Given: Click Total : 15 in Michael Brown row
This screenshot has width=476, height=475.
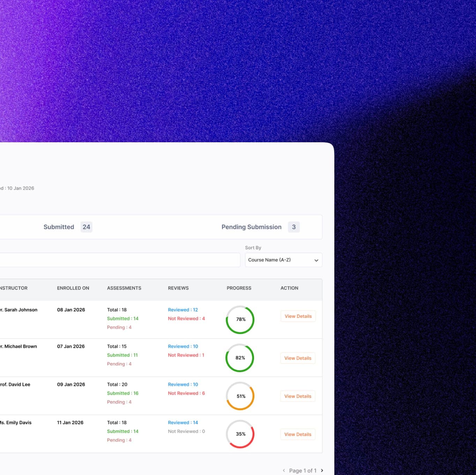Looking at the screenshot, I should click(x=117, y=346).
